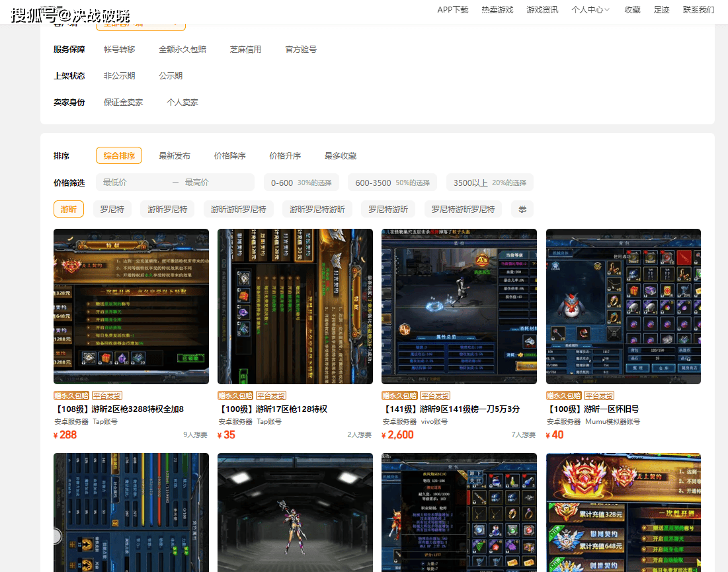The image size is (728, 572).
Task: Open the 【141级】游昕9区 listing screenshot
Action: 459,306
